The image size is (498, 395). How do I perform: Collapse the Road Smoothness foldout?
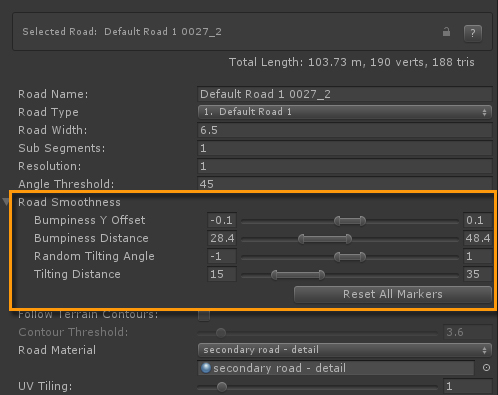[6, 202]
